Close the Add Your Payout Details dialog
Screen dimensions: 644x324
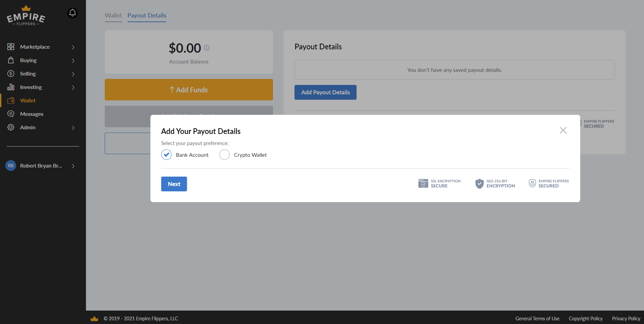563,130
